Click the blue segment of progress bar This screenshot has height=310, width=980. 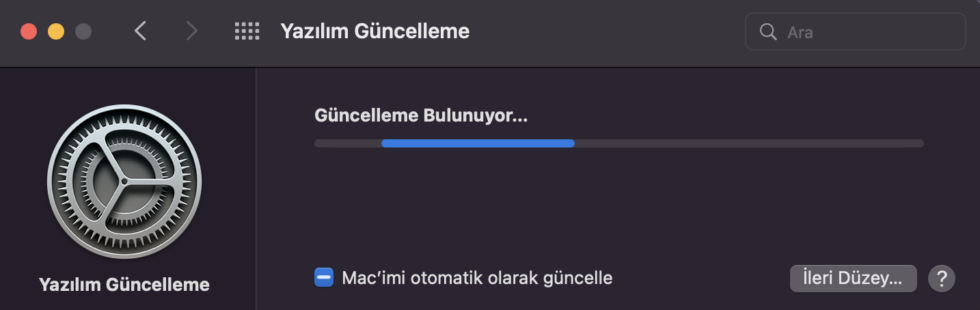pyautogui.click(x=478, y=143)
